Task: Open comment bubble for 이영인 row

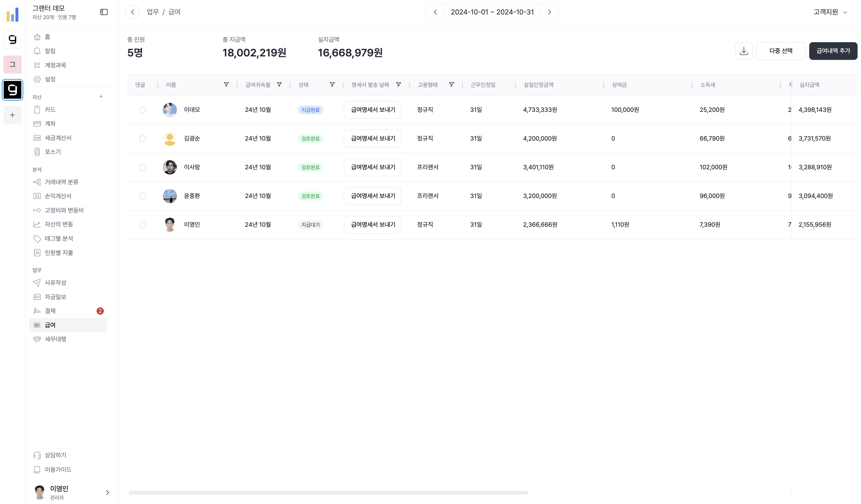Action: tap(143, 225)
